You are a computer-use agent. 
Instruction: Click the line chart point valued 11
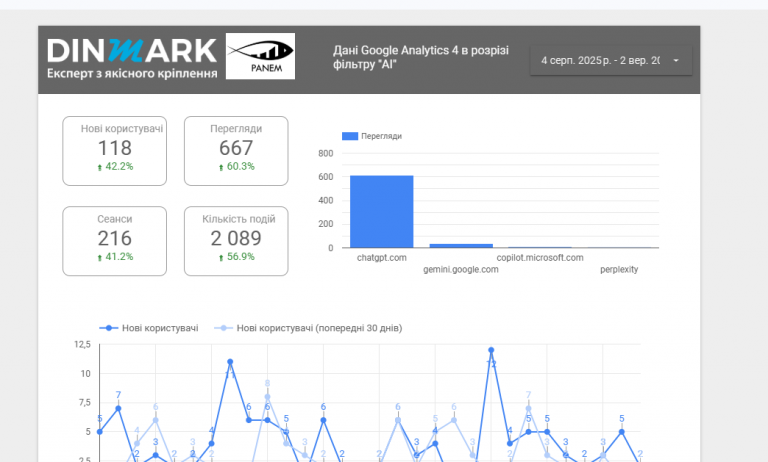click(230, 362)
